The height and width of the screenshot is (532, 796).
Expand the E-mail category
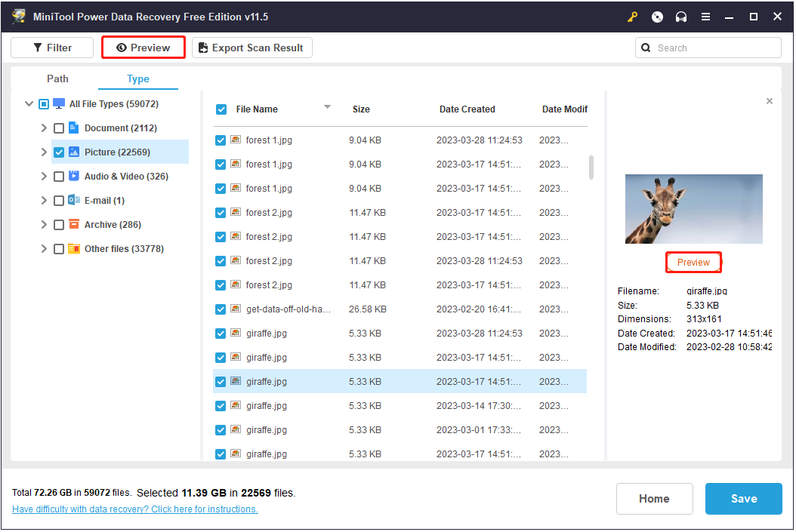[44, 201]
